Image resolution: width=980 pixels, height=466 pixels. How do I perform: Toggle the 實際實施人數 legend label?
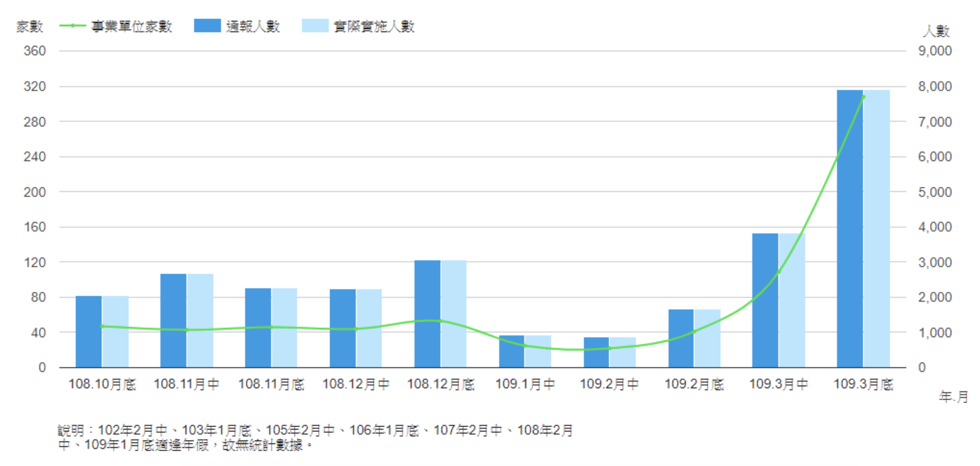pos(374,26)
